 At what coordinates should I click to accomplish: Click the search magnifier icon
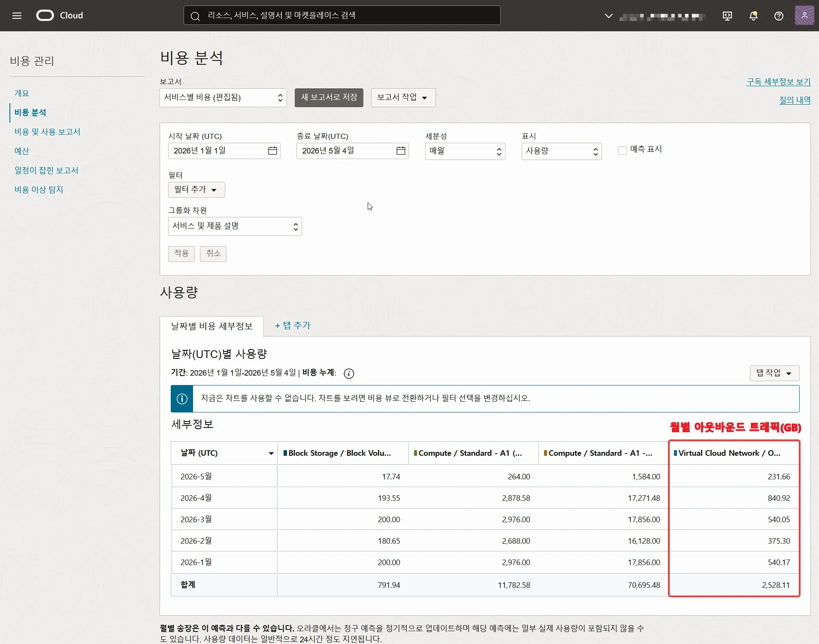195,16
